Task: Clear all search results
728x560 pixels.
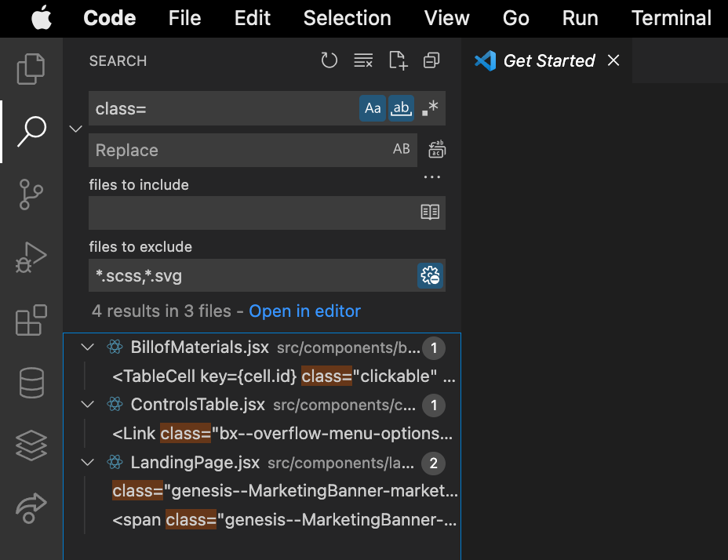Action: point(363,60)
